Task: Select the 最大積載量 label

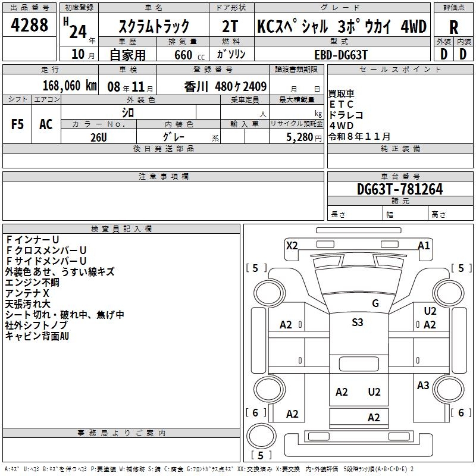Action: point(296,99)
